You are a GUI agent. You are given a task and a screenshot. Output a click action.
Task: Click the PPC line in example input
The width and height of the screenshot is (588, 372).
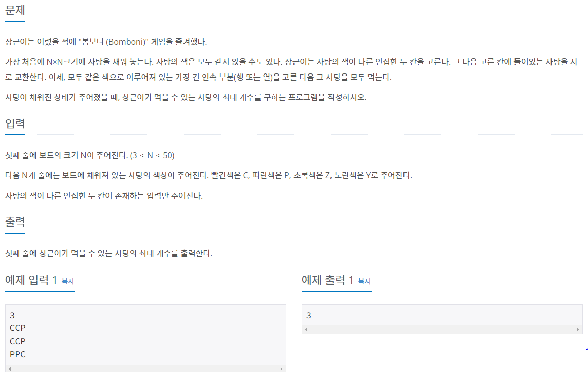click(x=18, y=354)
